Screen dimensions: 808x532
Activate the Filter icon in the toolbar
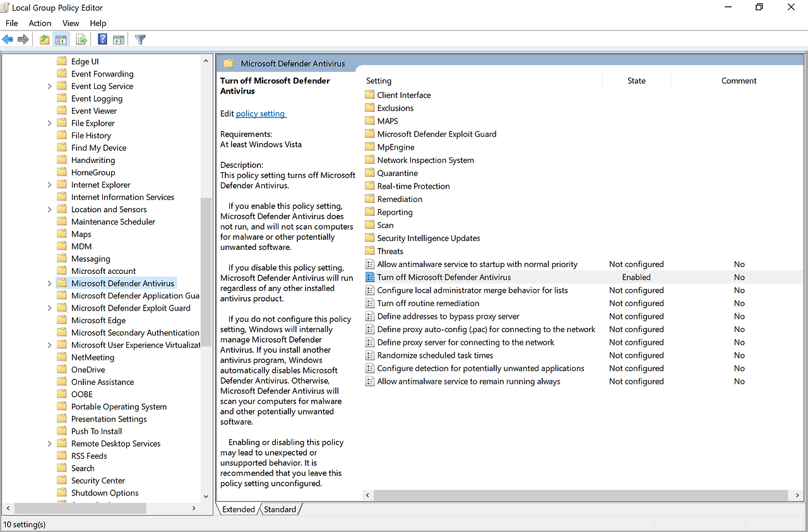click(140, 39)
